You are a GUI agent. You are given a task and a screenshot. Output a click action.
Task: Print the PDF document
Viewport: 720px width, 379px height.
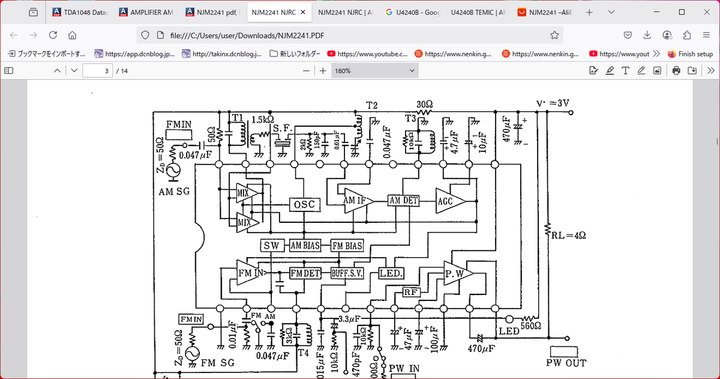[x=676, y=71]
